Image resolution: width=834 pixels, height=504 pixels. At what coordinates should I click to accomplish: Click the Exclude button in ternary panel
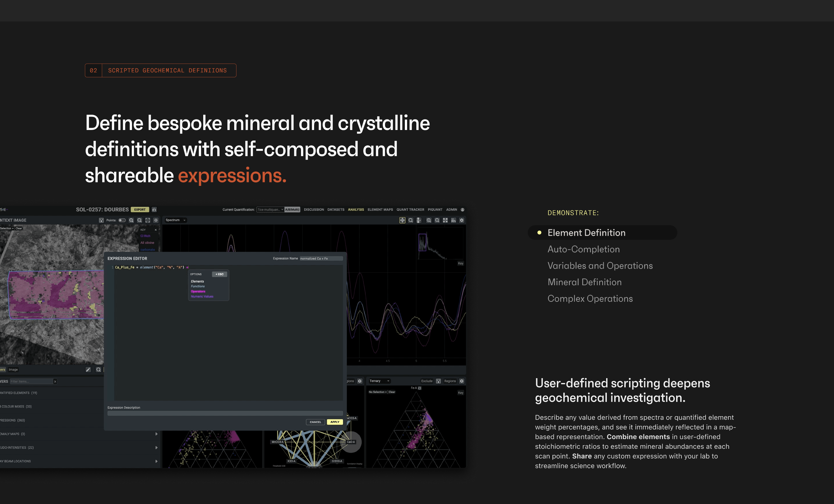pos(427,381)
